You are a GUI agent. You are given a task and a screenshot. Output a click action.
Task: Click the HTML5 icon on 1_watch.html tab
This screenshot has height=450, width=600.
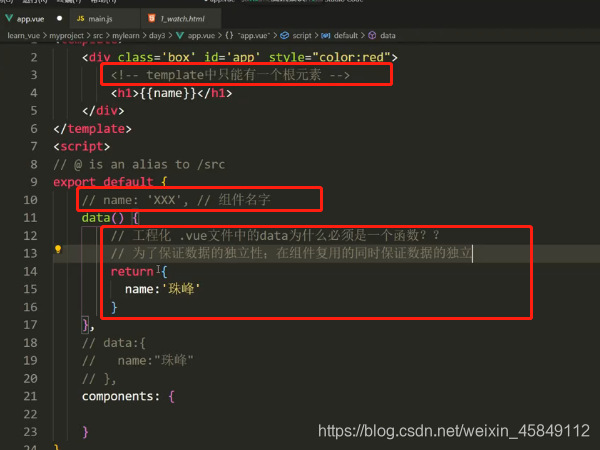point(152,18)
